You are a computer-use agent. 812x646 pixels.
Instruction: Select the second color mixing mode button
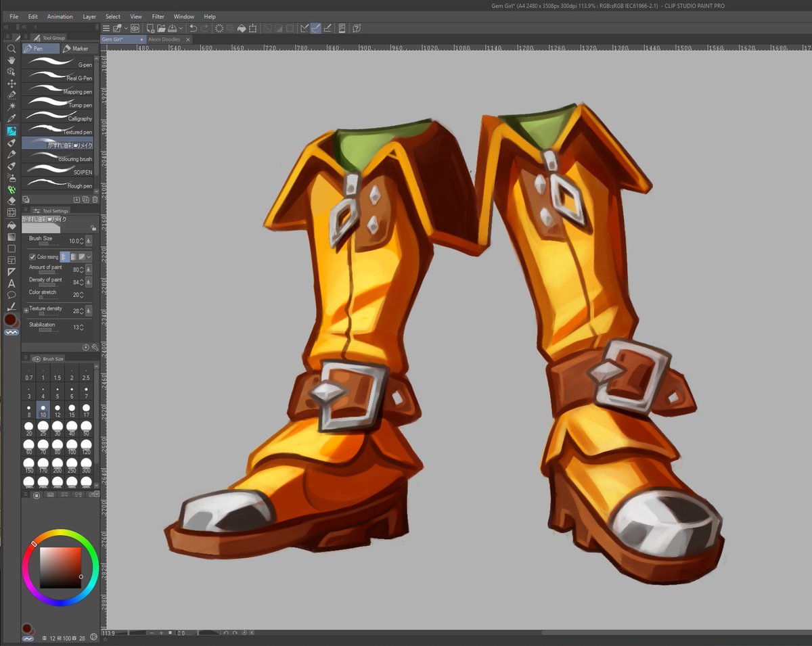pyautogui.click(x=74, y=257)
